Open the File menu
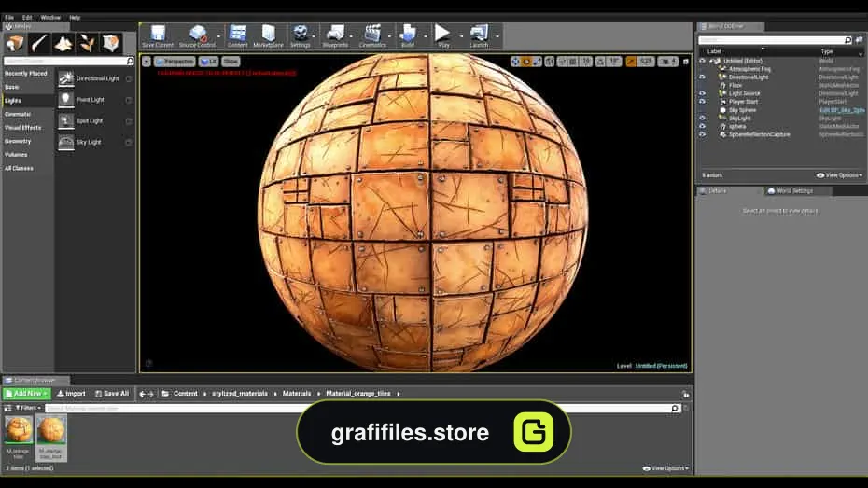 9,18
